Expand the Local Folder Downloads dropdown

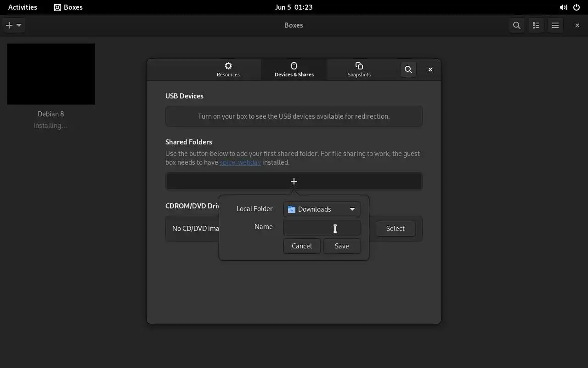(322, 209)
